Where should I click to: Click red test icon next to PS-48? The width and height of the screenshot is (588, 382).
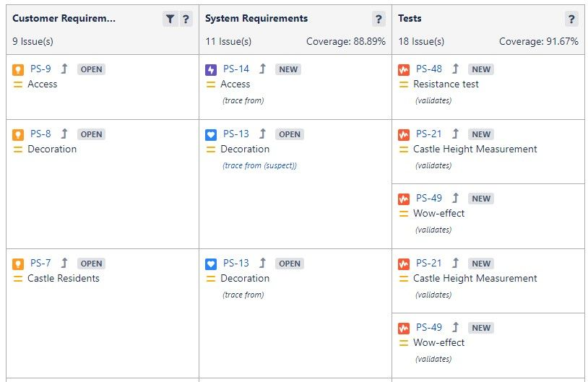pos(404,70)
